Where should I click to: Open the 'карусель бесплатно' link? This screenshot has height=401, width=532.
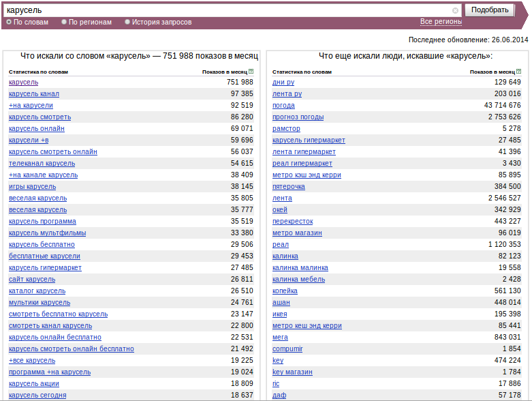pyautogui.click(x=42, y=244)
